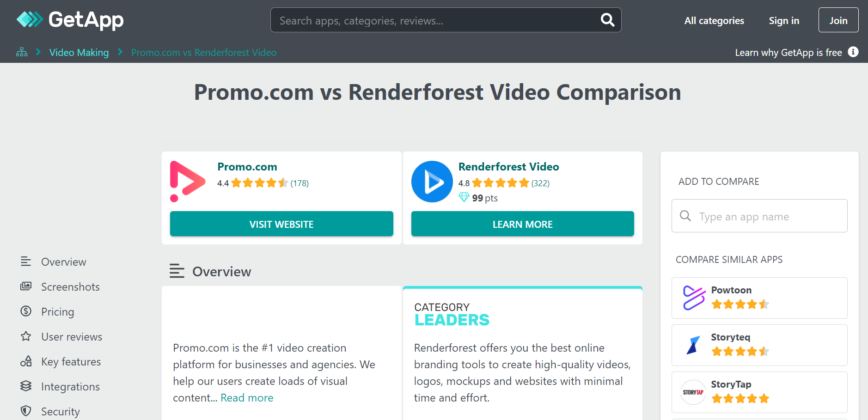This screenshot has height=420, width=868.
Task: Click the VISIT WEBSITE button
Action: [x=281, y=224]
